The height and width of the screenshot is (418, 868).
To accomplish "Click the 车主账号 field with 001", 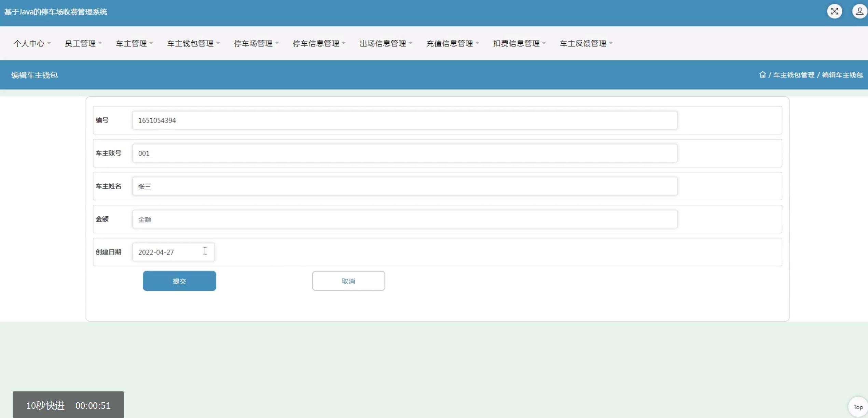I will pos(405,153).
